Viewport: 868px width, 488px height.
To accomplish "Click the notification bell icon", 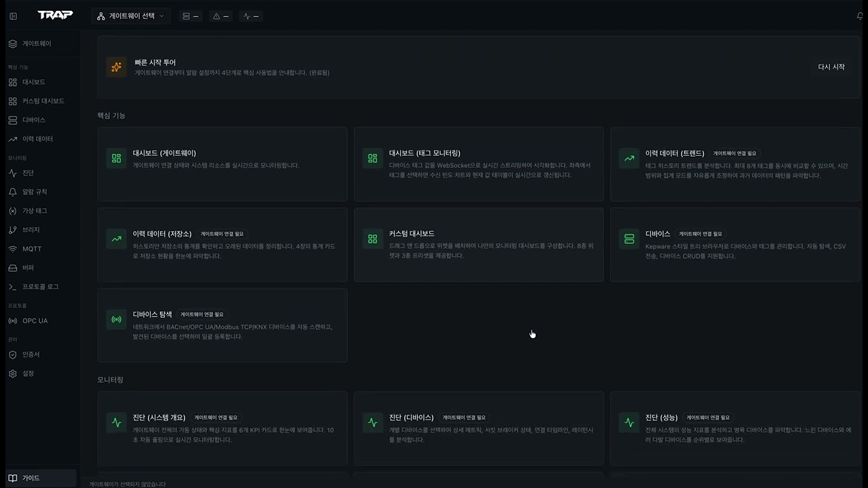I will (x=860, y=16).
